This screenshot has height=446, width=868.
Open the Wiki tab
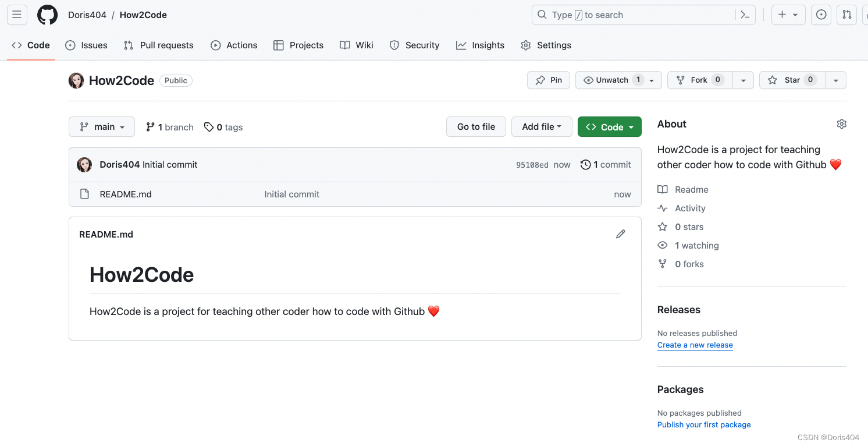click(357, 45)
